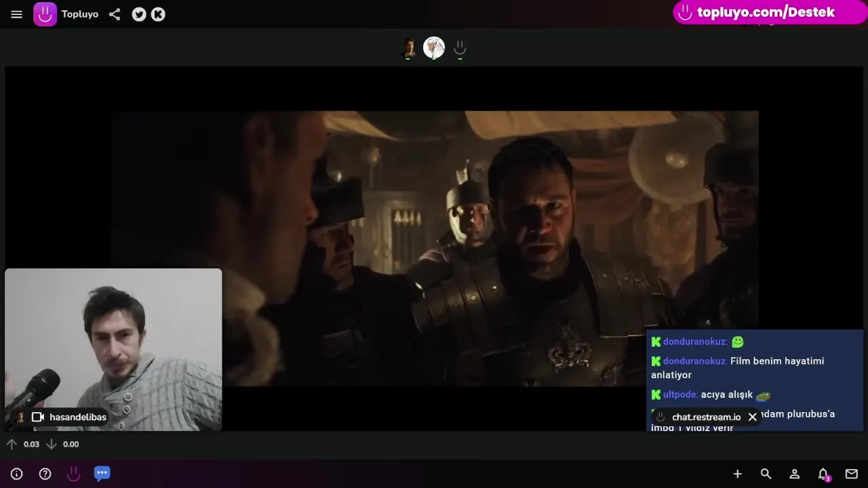Open the user profile icon

(794, 474)
